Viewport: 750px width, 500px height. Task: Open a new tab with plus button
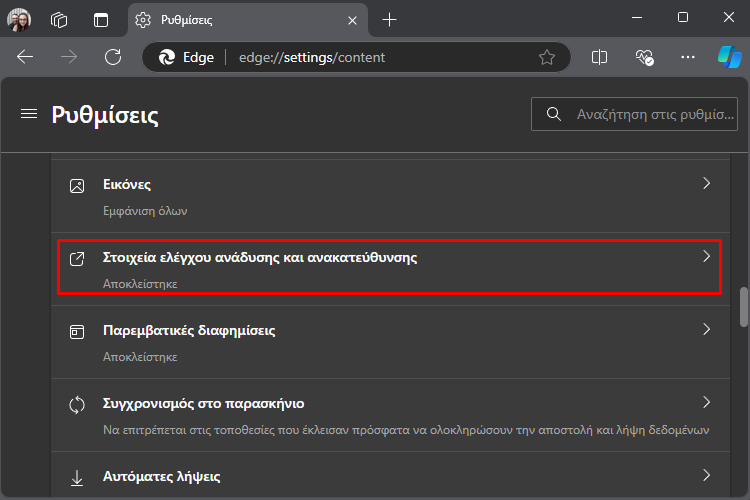point(389,20)
